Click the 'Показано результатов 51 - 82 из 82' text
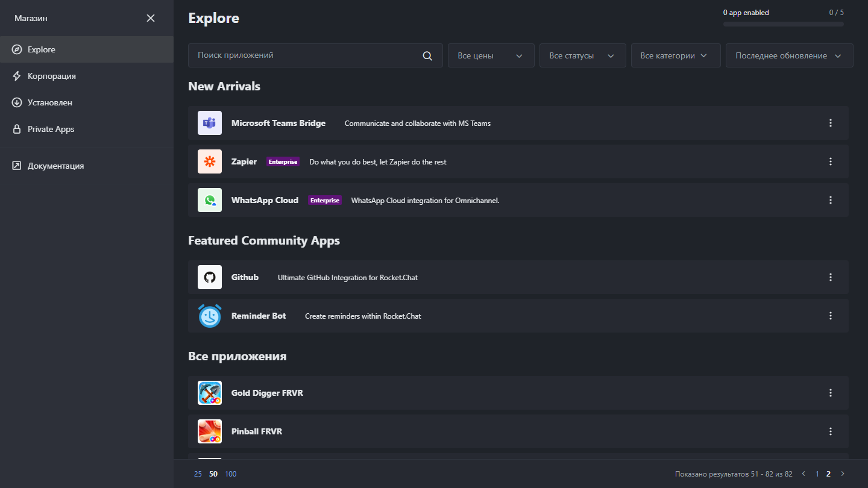Viewport: 868px width, 488px height. click(734, 474)
